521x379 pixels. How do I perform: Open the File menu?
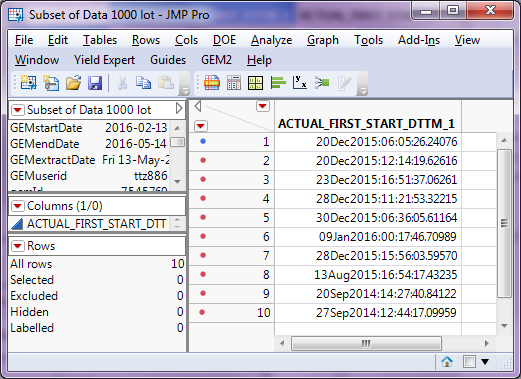pos(24,40)
